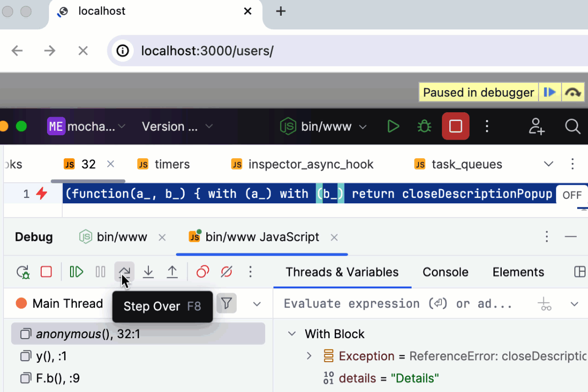Click the Debug bug icon in toolbar
The height and width of the screenshot is (392, 588).
tap(424, 126)
